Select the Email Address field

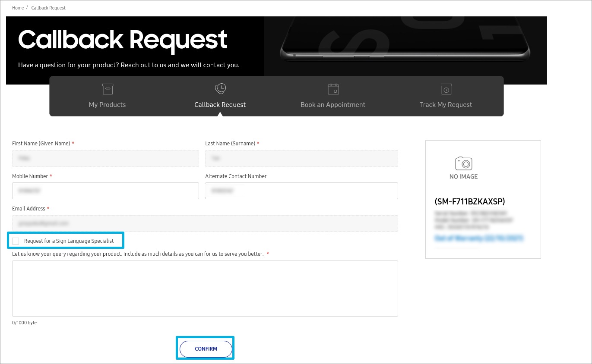point(205,223)
